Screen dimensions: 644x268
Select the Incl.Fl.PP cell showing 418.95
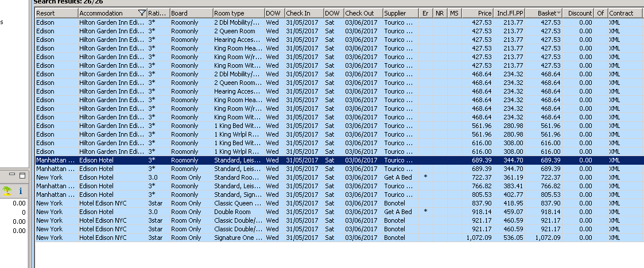(x=509, y=203)
